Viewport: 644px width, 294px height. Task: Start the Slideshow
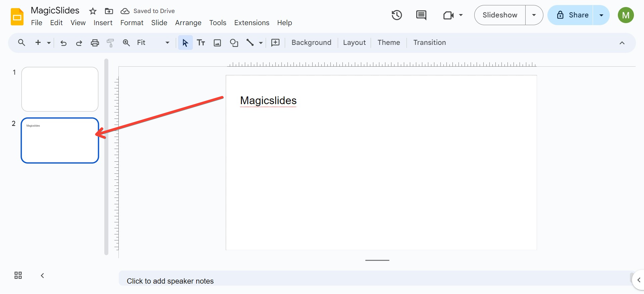point(500,15)
